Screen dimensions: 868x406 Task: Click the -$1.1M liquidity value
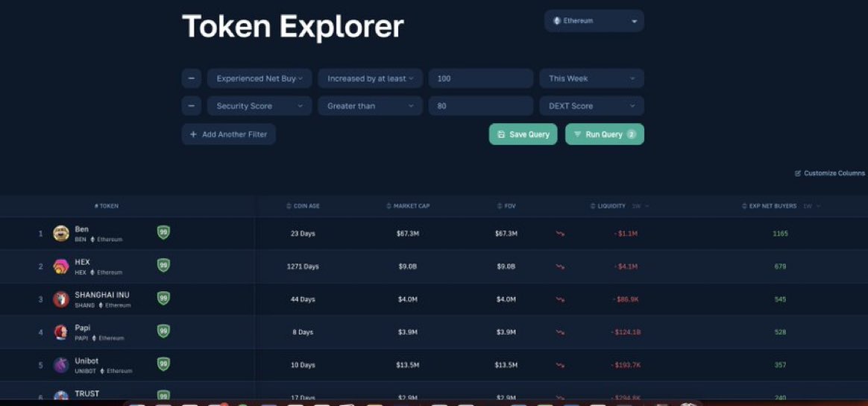click(x=626, y=234)
